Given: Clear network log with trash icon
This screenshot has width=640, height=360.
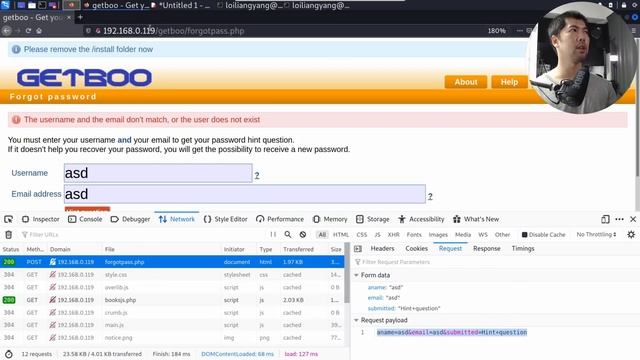Looking at the screenshot, I should (x=9, y=235).
